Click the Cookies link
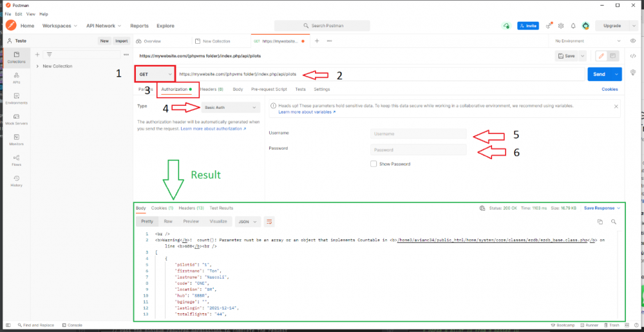644x332 pixels. (x=609, y=89)
